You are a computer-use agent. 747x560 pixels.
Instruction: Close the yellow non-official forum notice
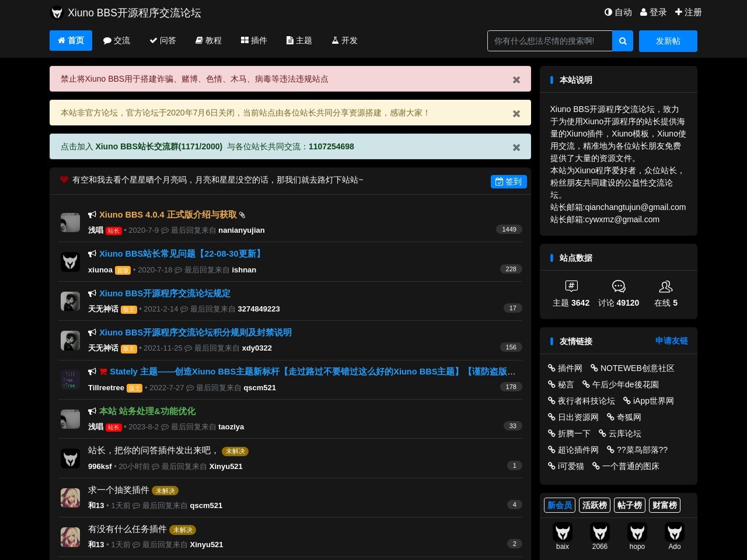(x=516, y=114)
